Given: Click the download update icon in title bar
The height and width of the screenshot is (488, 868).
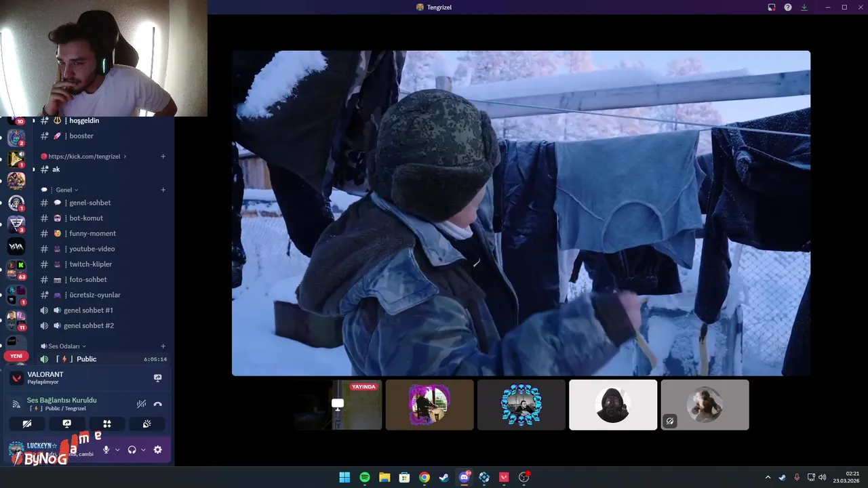Looking at the screenshot, I should click(804, 7).
